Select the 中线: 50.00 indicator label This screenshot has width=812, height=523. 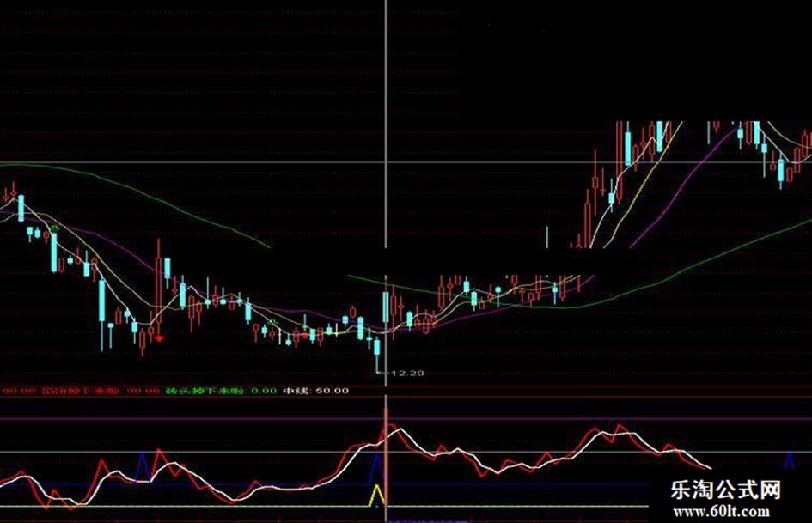click(315, 391)
